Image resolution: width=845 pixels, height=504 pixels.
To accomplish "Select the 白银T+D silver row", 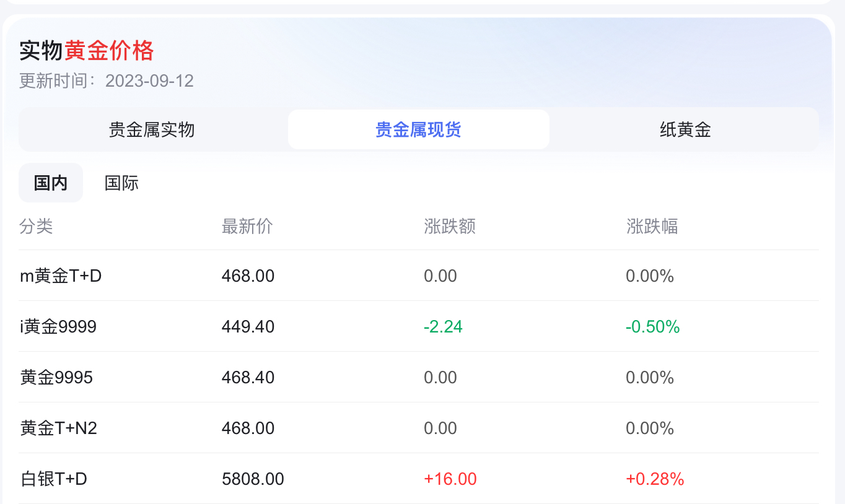I will 52,479.
